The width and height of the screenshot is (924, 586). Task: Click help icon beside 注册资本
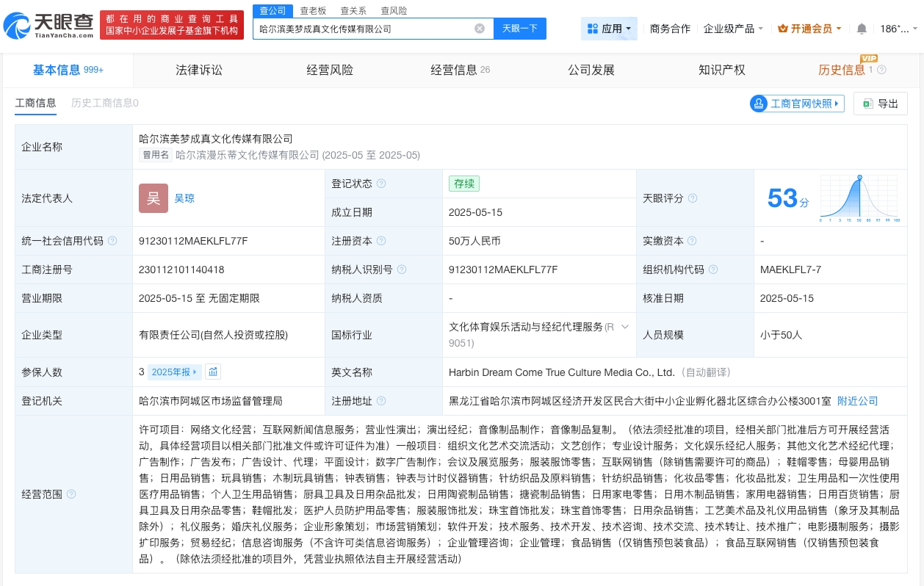(x=381, y=241)
